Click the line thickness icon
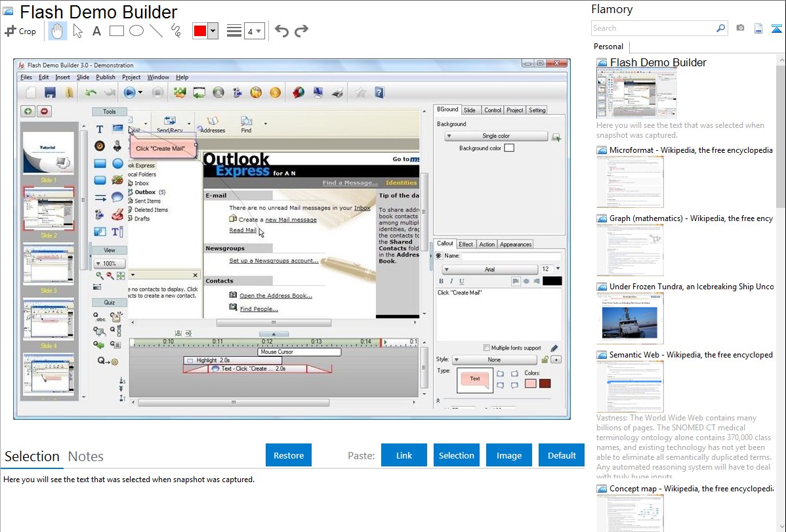Image resolution: width=786 pixels, height=532 pixels. [x=234, y=31]
